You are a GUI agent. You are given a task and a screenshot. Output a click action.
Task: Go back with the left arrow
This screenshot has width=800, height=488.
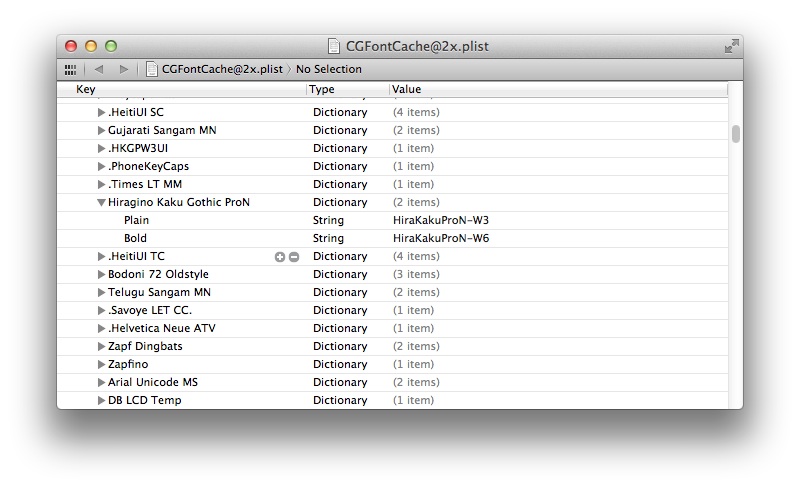point(99,69)
